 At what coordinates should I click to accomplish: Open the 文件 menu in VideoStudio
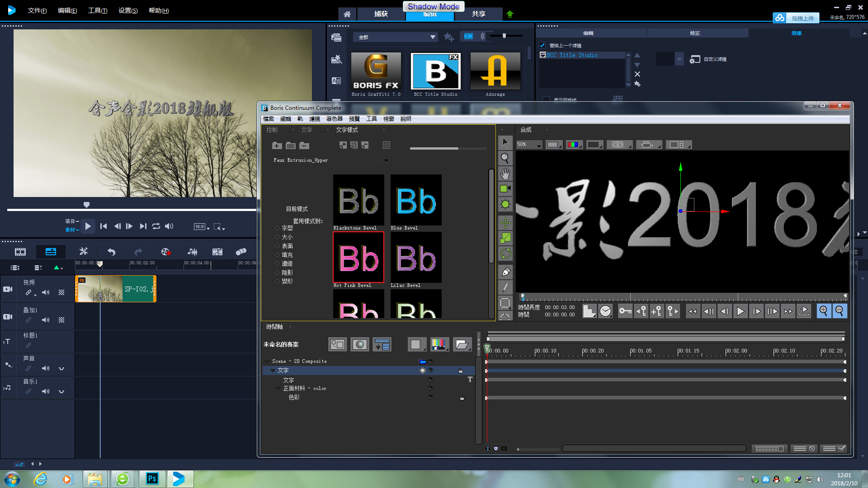37,10
